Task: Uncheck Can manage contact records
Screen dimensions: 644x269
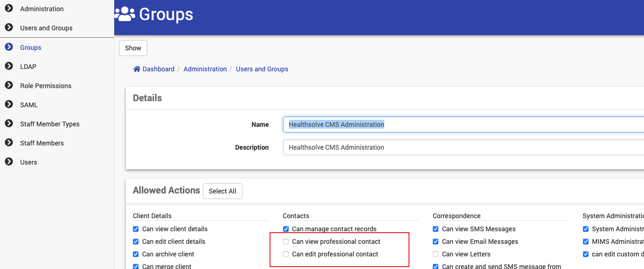Action: tap(286, 229)
